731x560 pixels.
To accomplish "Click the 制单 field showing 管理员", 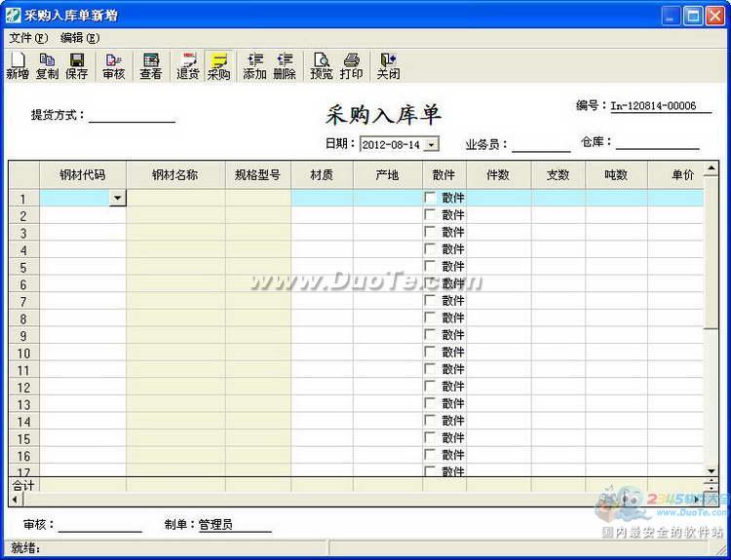I will [235, 525].
